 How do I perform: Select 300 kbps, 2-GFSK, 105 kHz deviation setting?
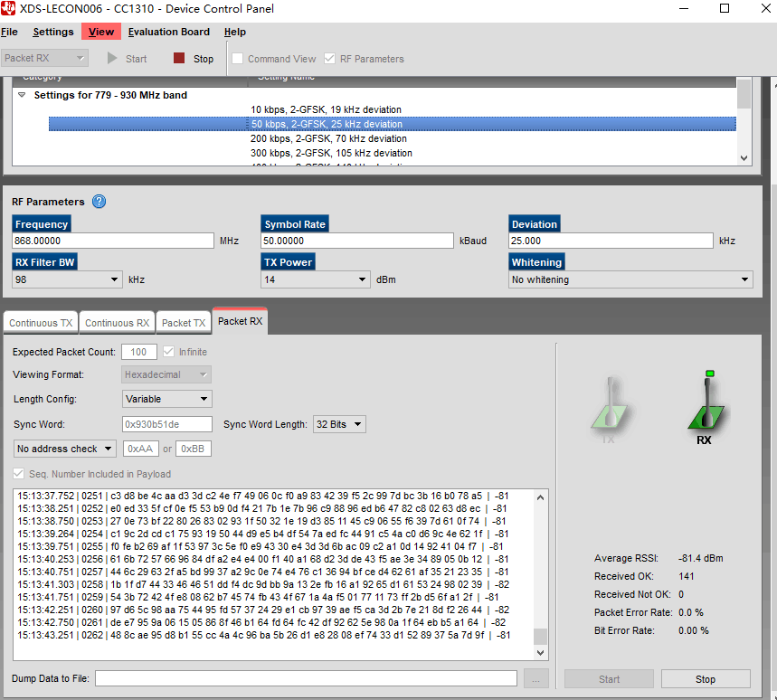click(x=331, y=153)
